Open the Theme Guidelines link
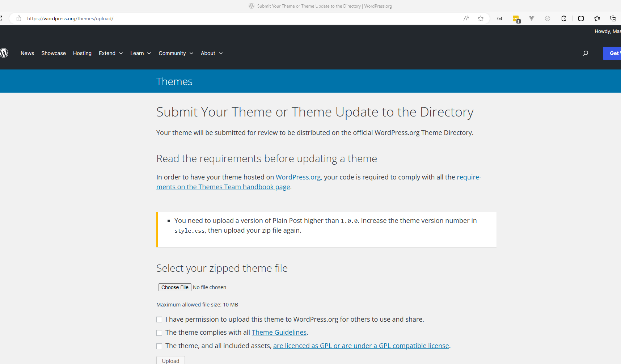The height and width of the screenshot is (364, 621). click(x=279, y=332)
